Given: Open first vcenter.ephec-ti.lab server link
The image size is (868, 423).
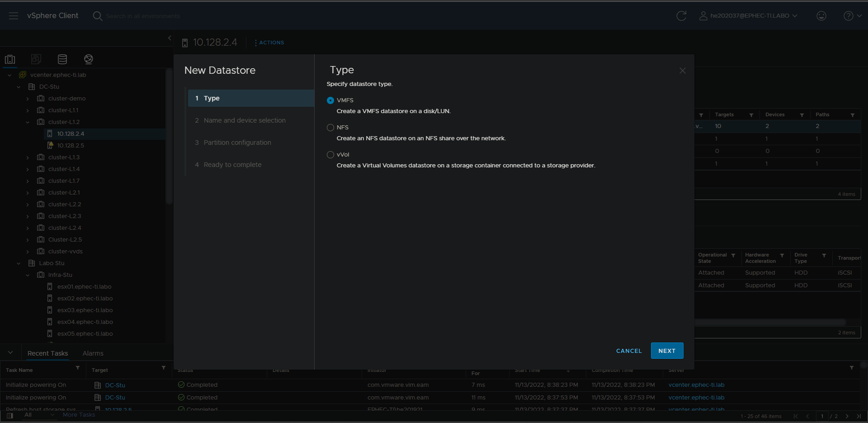Looking at the screenshot, I should click(696, 385).
